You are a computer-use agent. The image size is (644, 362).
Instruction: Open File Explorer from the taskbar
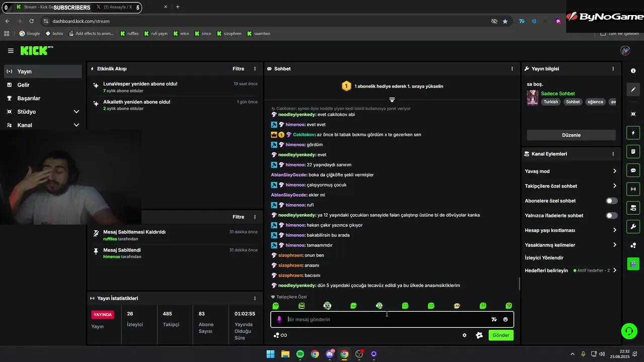click(285, 354)
